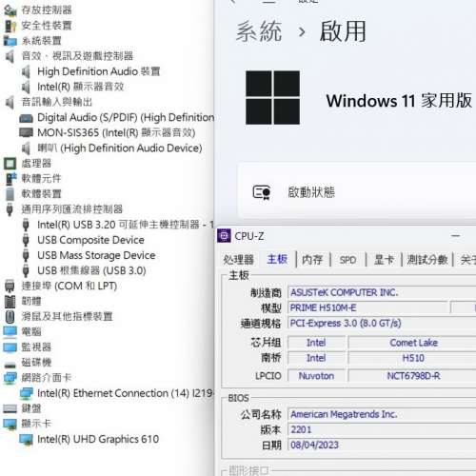Click the icon next to Intel(R) 顯示器音效
Image resolution: width=476 pixels, height=476 pixels.
(x=26, y=87)
